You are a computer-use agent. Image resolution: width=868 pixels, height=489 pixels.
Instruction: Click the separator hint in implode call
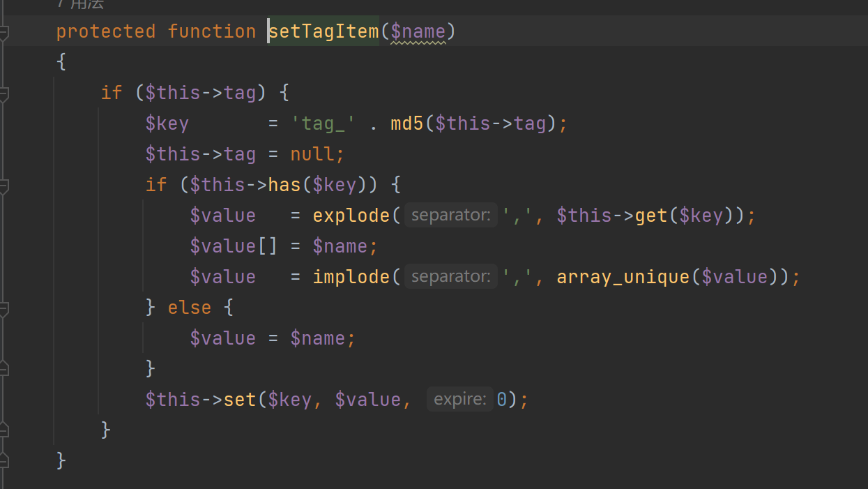click(450, 277)
